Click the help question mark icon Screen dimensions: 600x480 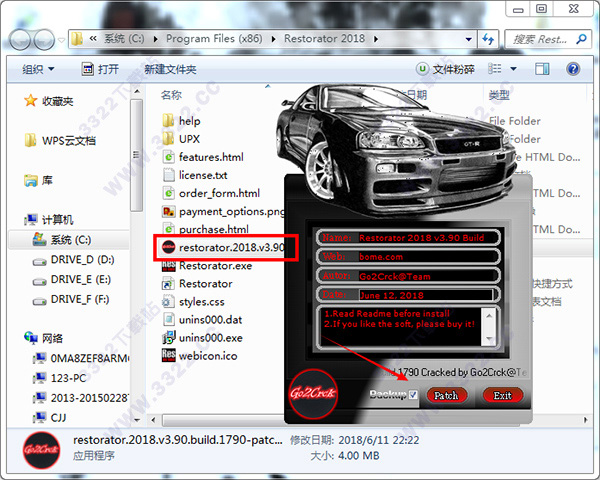(573, 70)
